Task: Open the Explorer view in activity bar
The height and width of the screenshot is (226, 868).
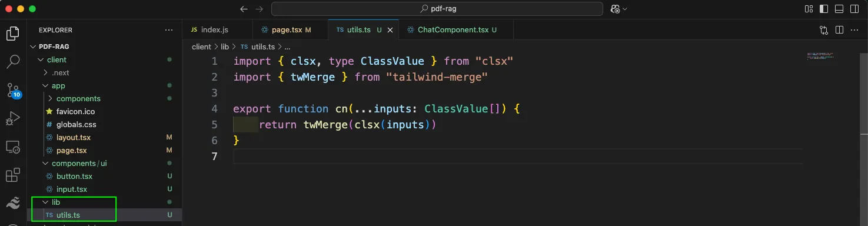Action: click(x=12, y=34)
